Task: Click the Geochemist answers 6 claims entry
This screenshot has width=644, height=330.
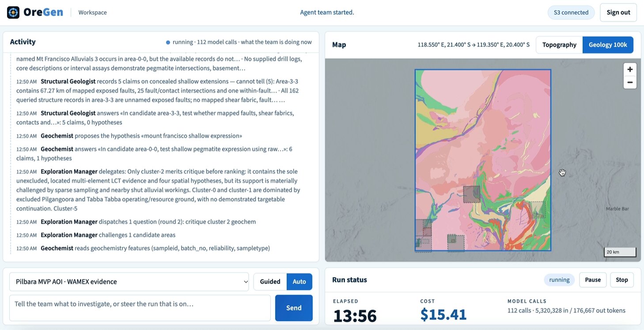Action: pyautogui.click(x=155, y=154)
